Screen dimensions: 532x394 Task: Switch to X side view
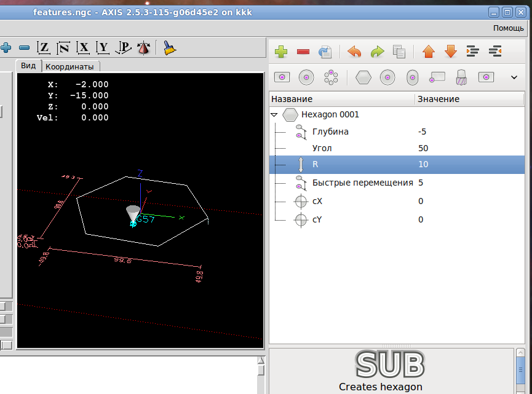[x=83, y=48]
